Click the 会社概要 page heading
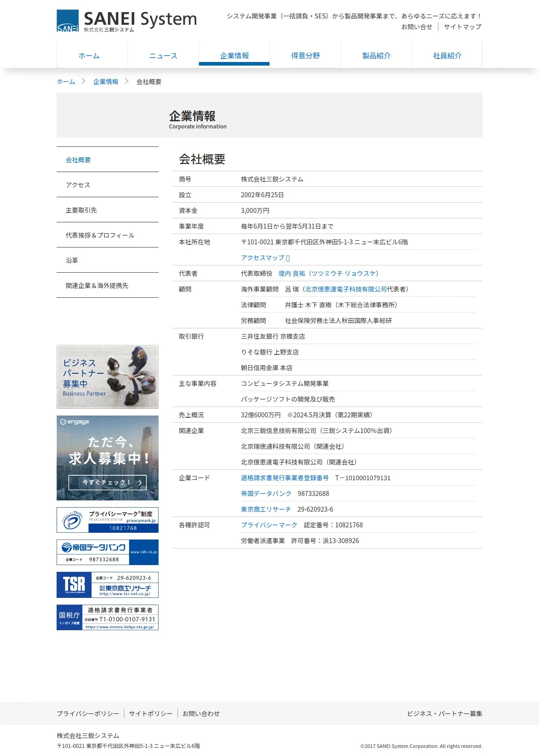The height and width of the screenshot is (756, 539). coord(202,159)
